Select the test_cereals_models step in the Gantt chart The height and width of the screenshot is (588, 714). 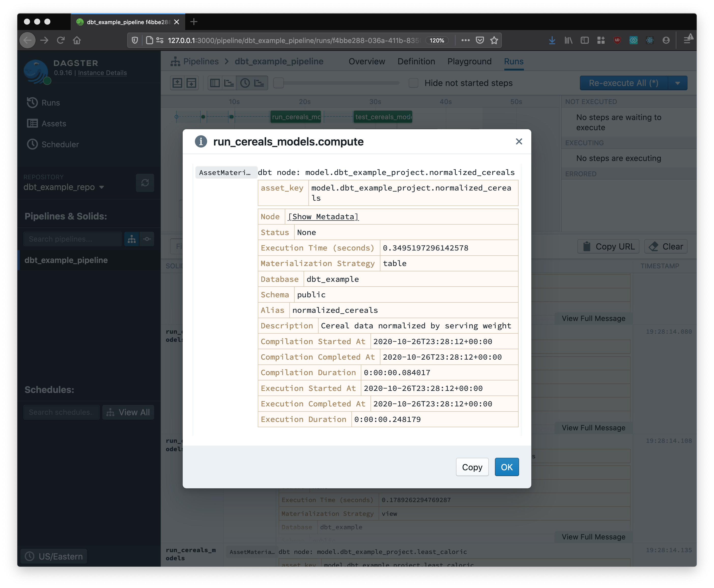383,117
